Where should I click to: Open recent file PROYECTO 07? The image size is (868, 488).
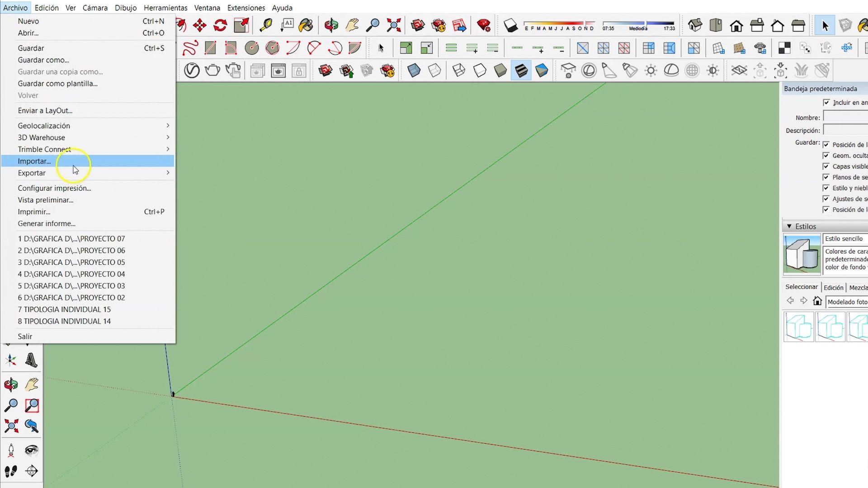[x=71, y=239]
